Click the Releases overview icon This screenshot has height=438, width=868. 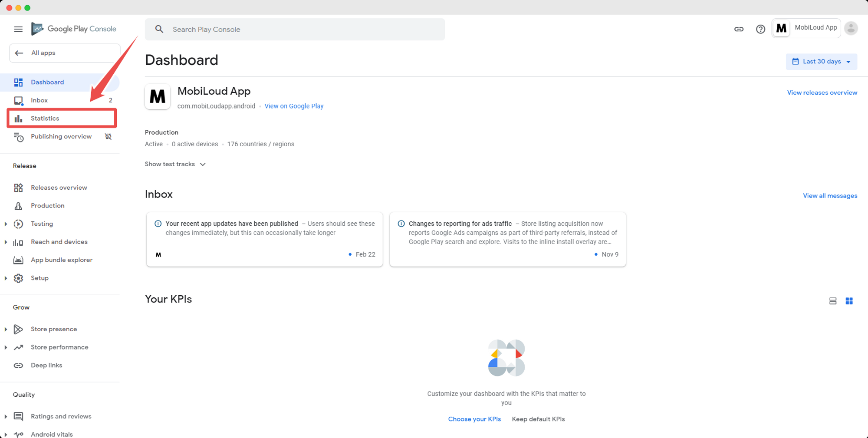[18, 188]
